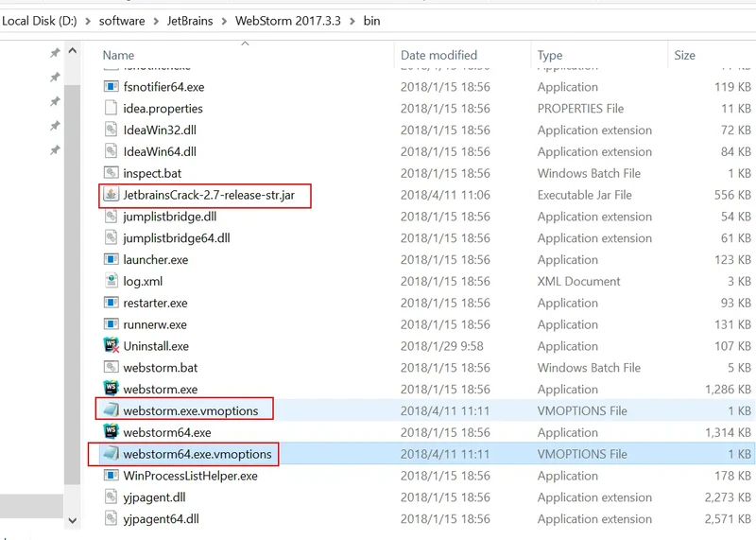Image resolution: width=756 pixels, height=540 pixels.
Task: Select the Uninstall.exe icon
Action: click(111, 345)
